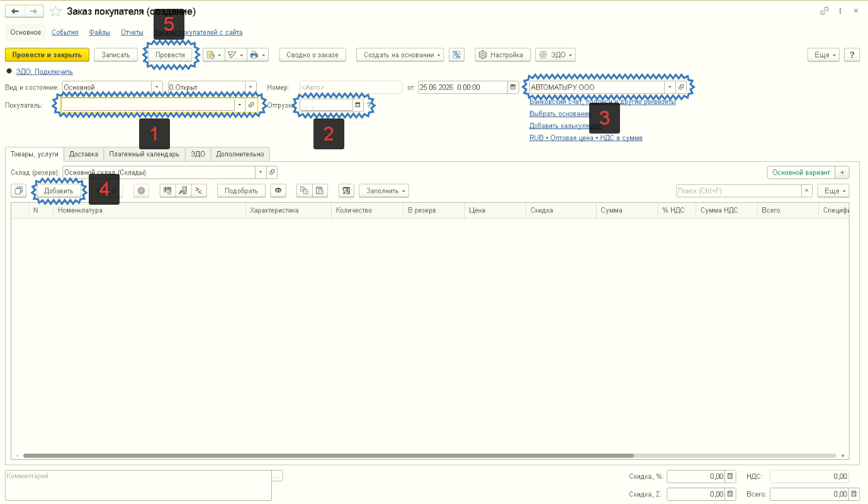The height and width of the screenshot is (504, 868).
Task: Switch to the Платежный календарь tab
Action: coord(144,154)
